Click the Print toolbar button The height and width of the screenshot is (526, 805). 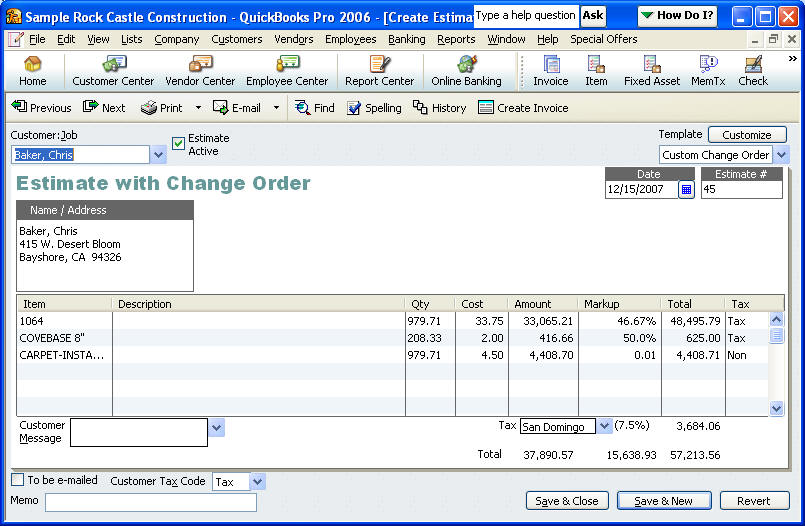point(162,108)
